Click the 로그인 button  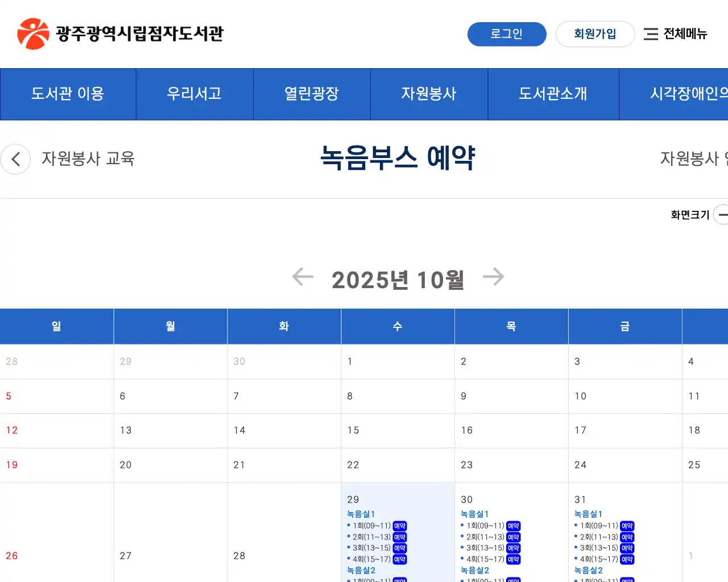pyautogui.click(x=506, y=34)
